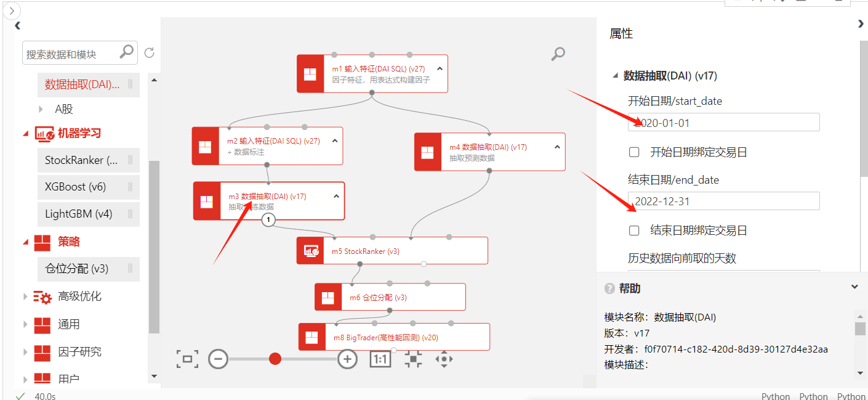Viewport: 868px width, 400px height.
Task: Enable 开始日期绑定交易日 checkbox
Action: pos(634,152)
